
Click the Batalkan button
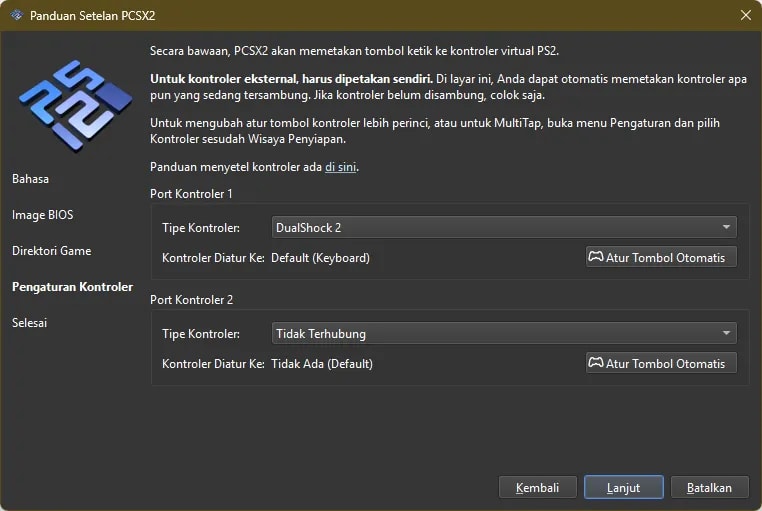coord(710,487)
